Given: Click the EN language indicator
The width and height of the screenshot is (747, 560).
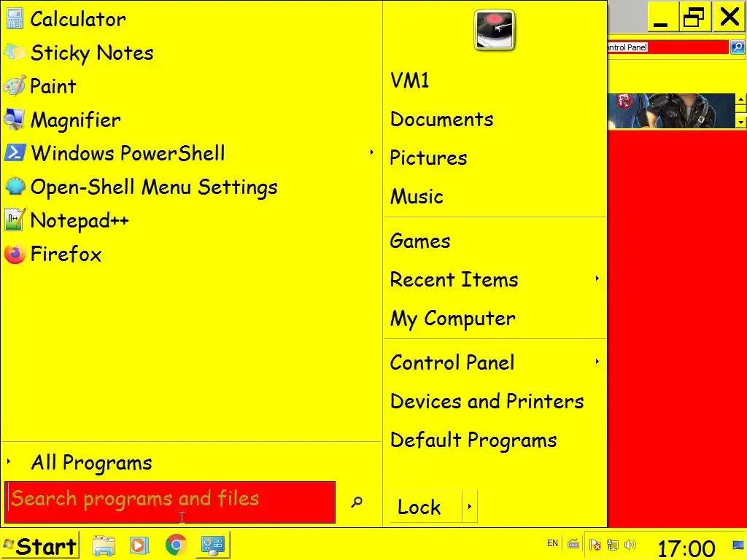Looking at the screenshot, I should click(553, 543).
